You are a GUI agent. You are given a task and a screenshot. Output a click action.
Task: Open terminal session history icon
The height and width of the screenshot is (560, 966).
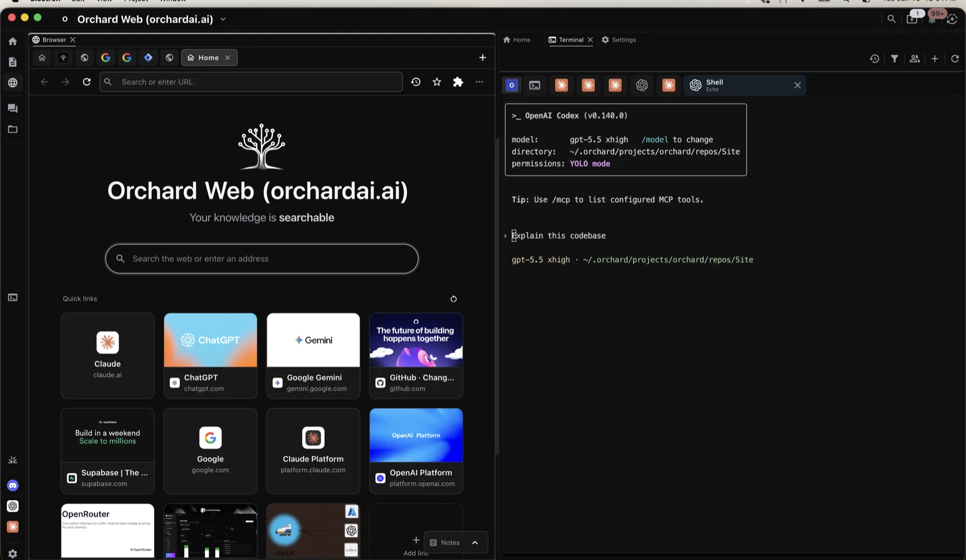click(x=874, y=58)
